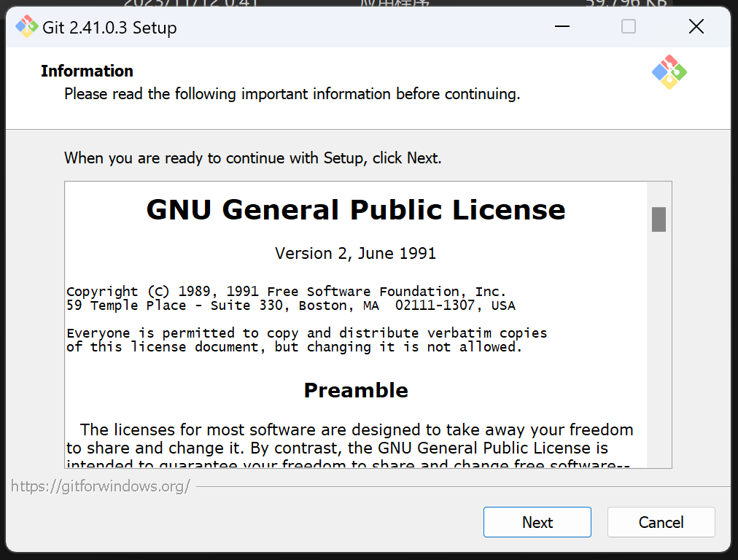Click the 'GNU General Public License' heading

pos(356,209)
